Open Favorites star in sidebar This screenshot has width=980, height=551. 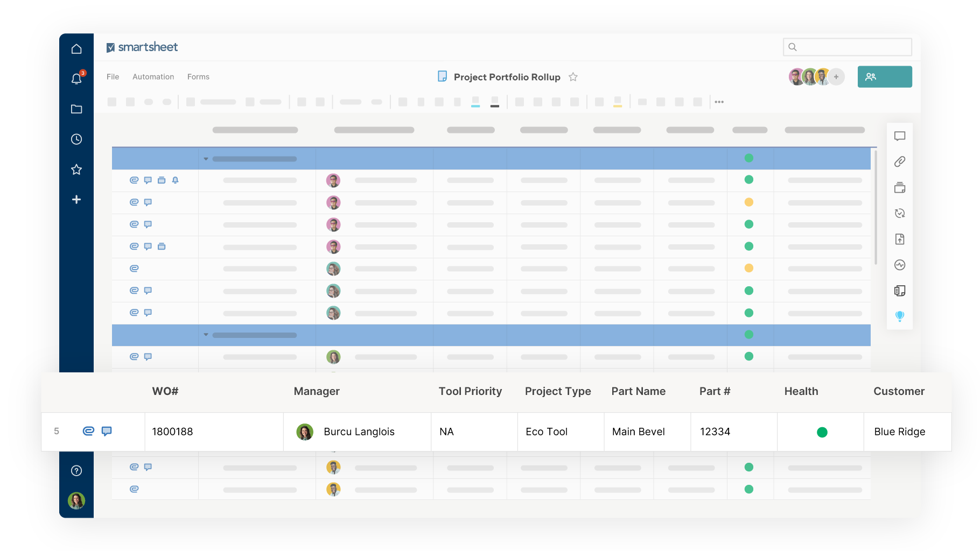point(76,169)
